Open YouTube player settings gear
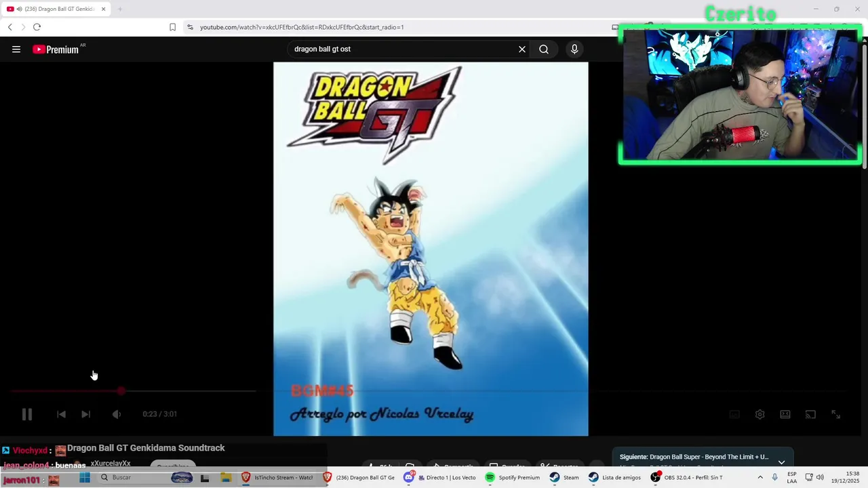This screenshot has width=868, height=488. (759, 414)
